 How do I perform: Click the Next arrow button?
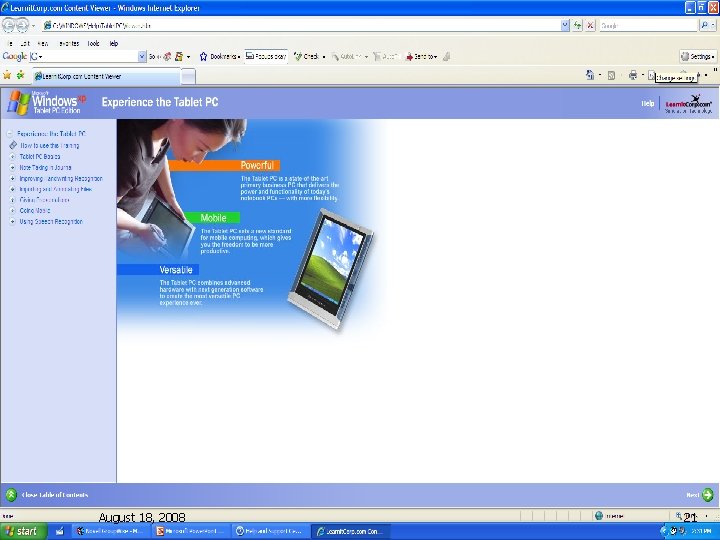coord(708,495)
